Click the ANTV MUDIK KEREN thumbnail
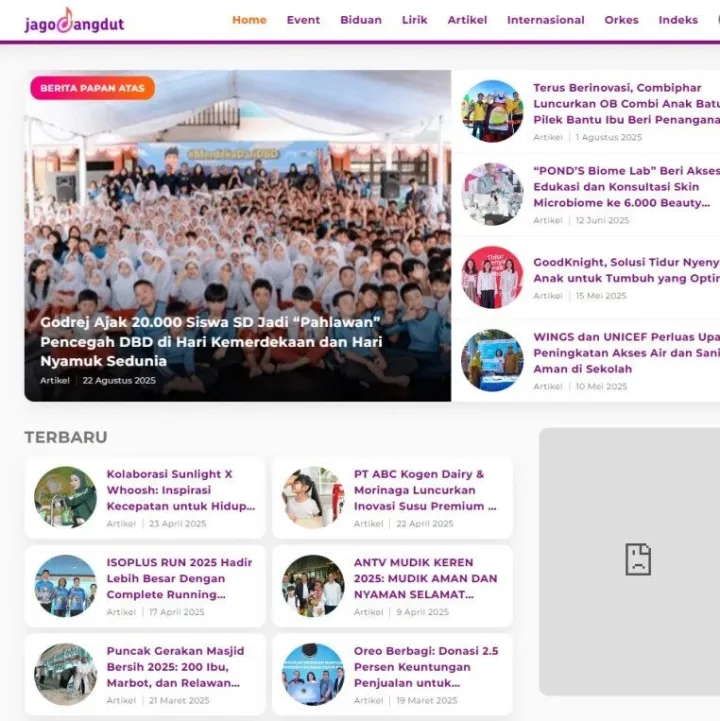The height and width of the screenshot is (721, 720). click(x=313, y=585)
